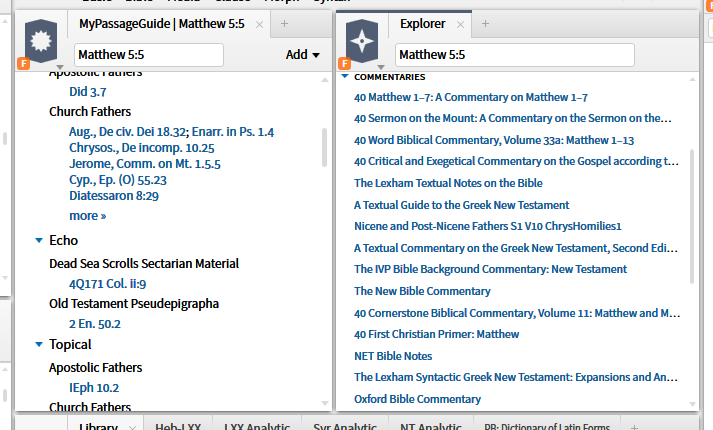This screenshot has width=713, height=430.
Task: Collapse the Echo section
Action: 39,240
